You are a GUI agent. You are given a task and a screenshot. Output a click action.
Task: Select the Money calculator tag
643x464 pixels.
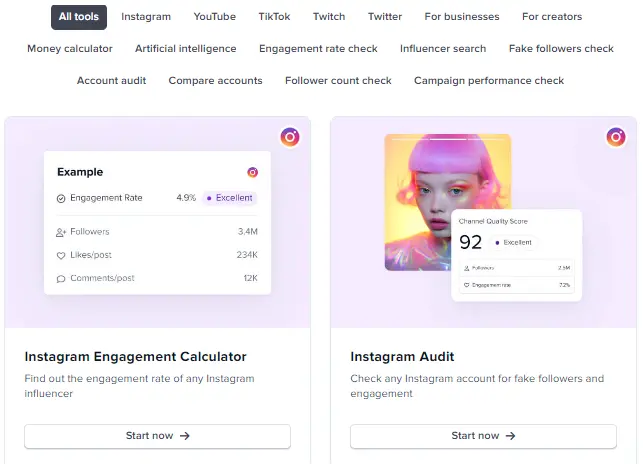[x=70, y=49]
